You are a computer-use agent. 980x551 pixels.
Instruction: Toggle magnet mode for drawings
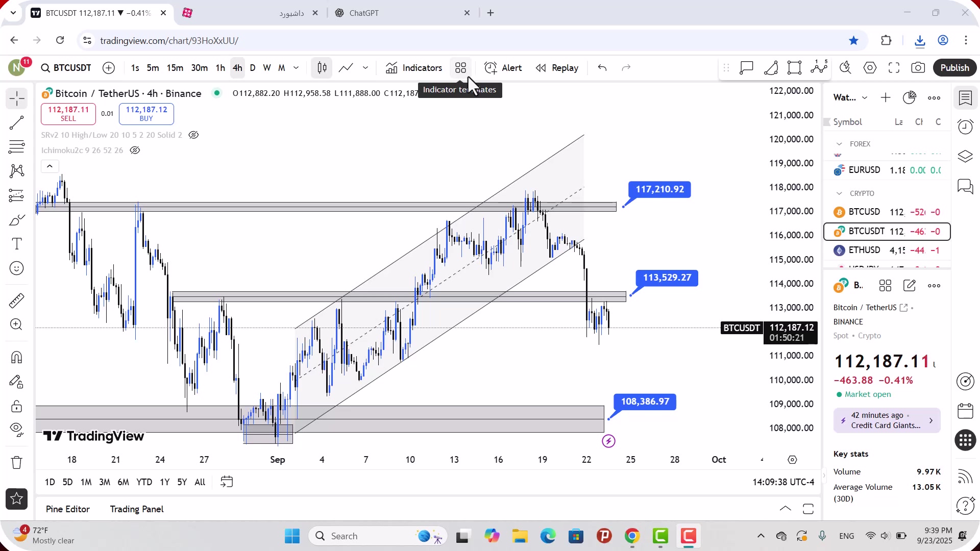click(x=16, y=357)
